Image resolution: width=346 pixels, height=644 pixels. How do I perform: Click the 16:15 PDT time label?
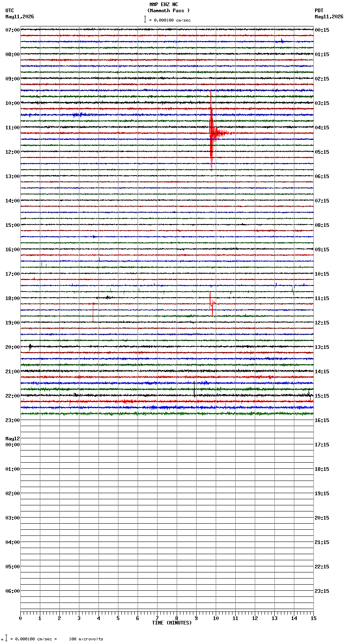coord(322,420)
